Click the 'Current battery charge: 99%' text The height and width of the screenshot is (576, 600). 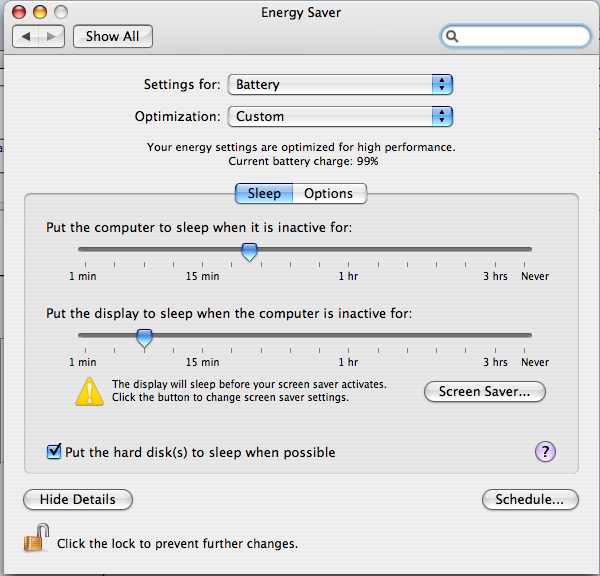303,161
